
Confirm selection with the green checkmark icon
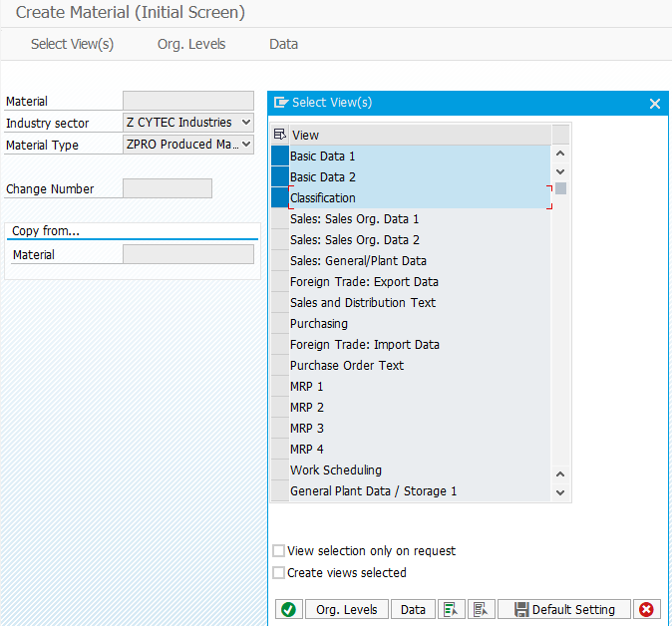(288, 609)
